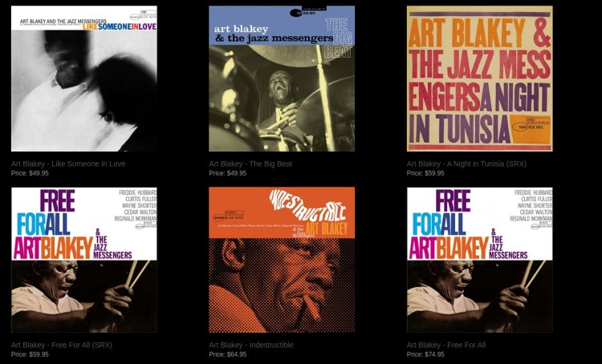Click the $49.95 price under Like Someone In Love
Image resolution: width=602 pixels, height=364 pixels.
30,173
